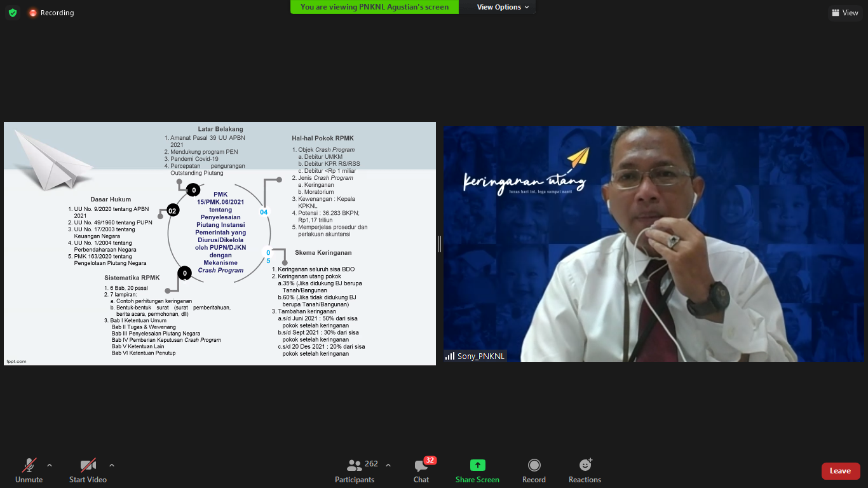Screen dimensions: 868x488
Task: Click the signal strength bars beside Sony_PNKNL
Action: 450,356
